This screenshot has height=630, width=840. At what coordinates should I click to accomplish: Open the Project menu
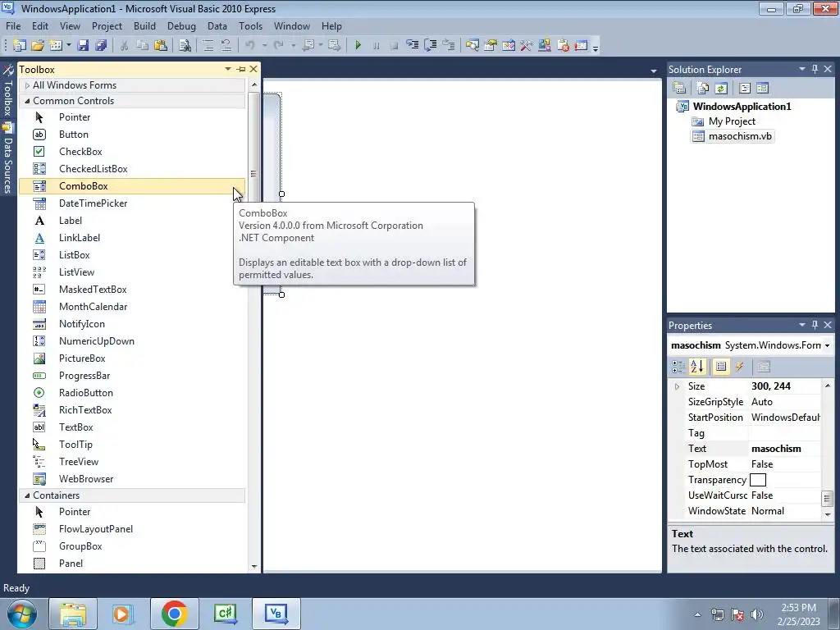pos(107,25)
